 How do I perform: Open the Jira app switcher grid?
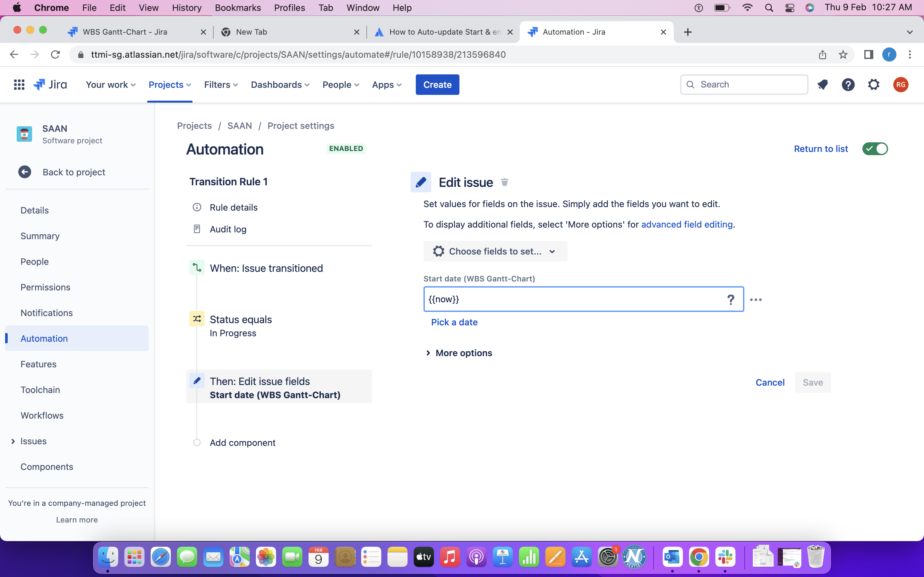pyautogui.click(x=19, y=84)
